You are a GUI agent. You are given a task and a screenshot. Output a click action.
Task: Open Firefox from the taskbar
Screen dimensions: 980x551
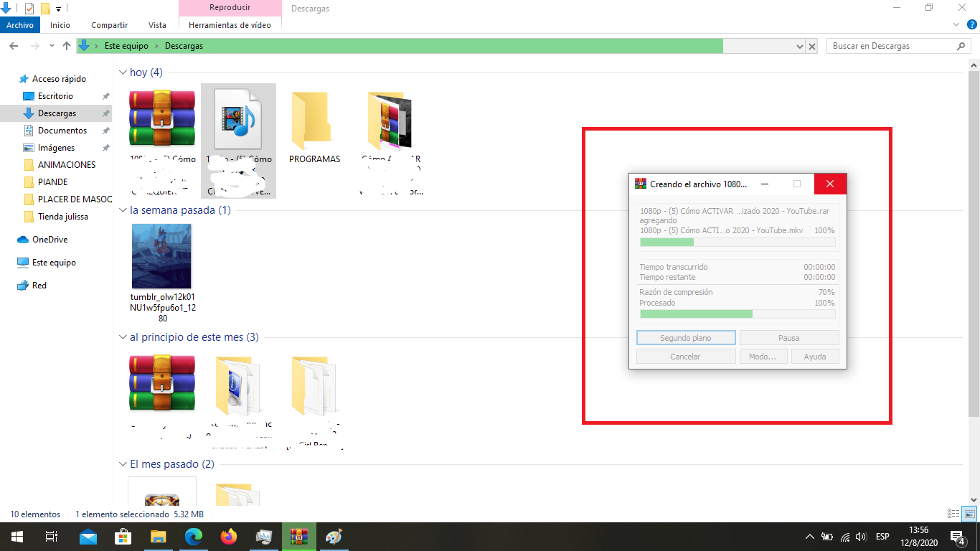229,537
